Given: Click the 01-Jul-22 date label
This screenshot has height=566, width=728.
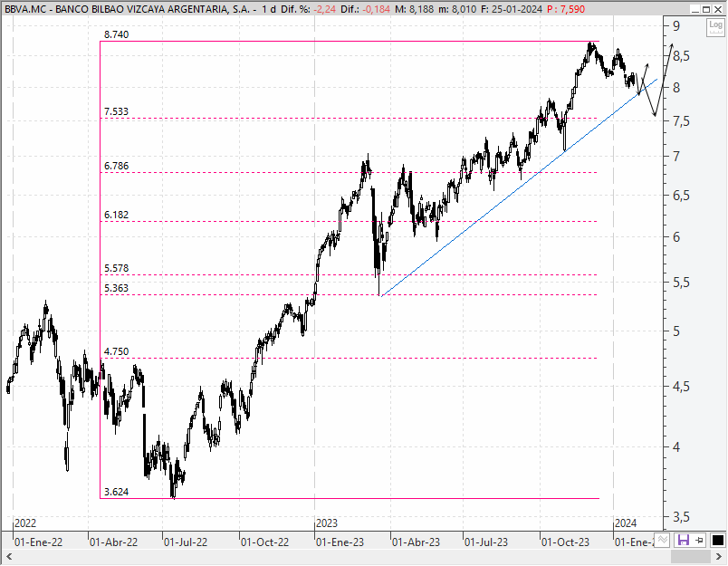Looking at the screenshot, I should coord(186,542).
